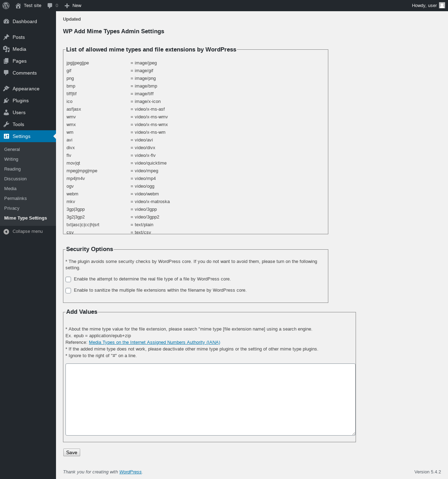
Task: Save the mime type settings
Action: click(72, 452)
